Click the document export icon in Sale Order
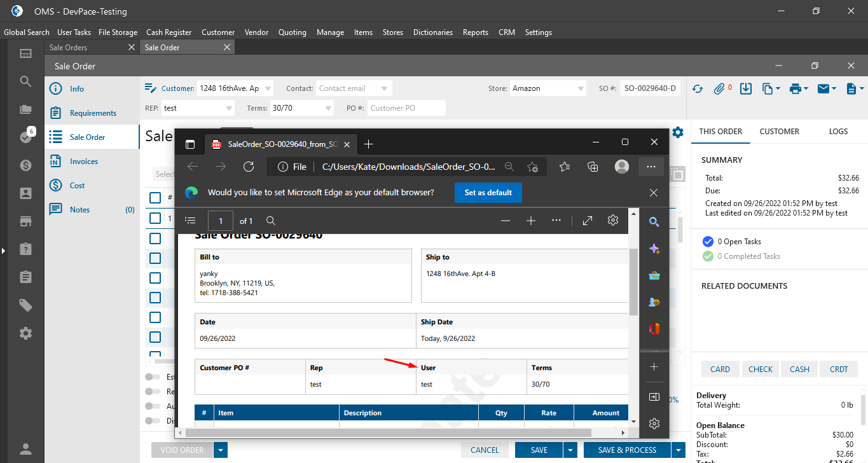The image size is (868, 463). coord(851,89)
